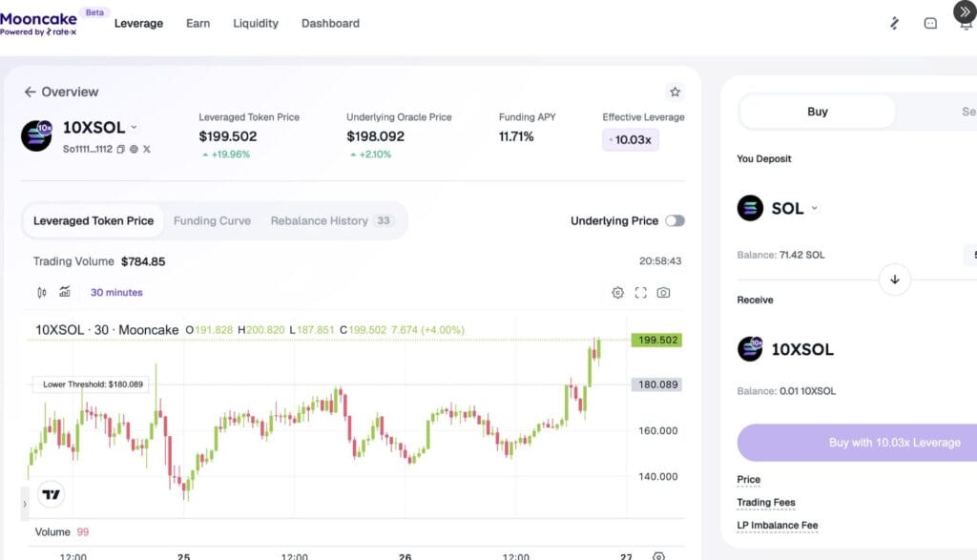Screen dimensions: 977x560
Task: Copy the So1111...1112 token address
Action: tap(120, 149)
